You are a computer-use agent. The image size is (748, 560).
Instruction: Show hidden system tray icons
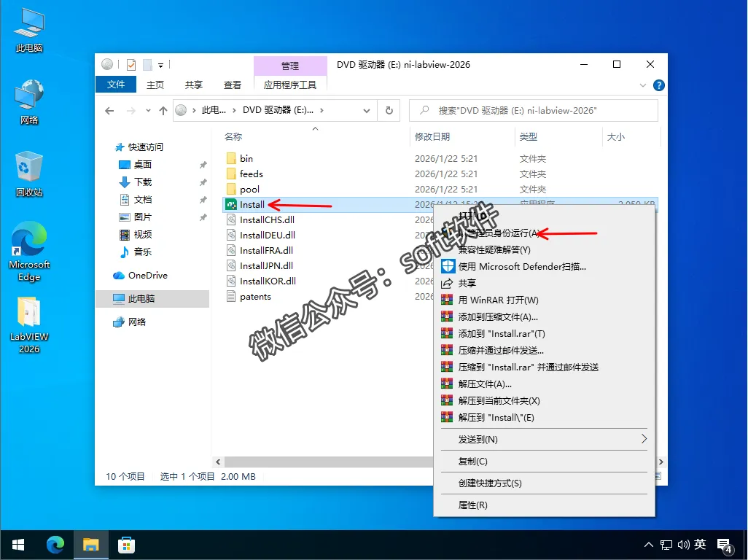click(648, 545)
